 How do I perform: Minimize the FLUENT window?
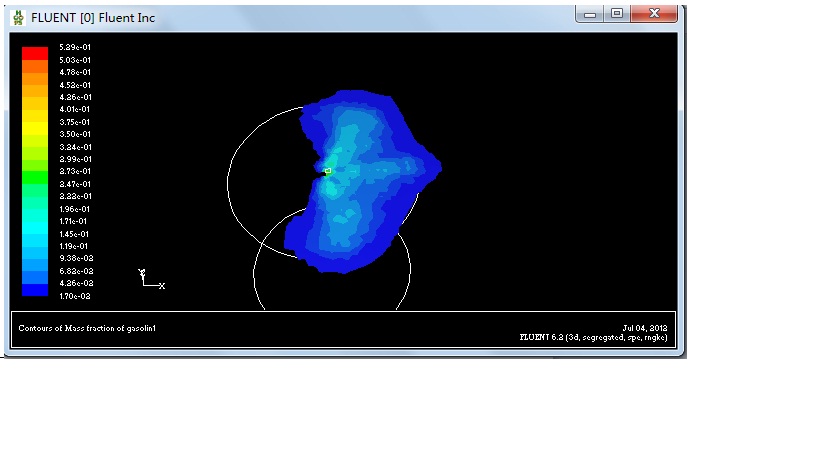coord(591,14)
